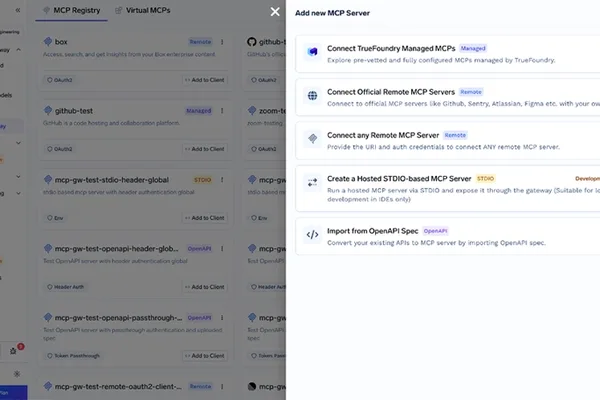Open the mcp-gw-test-remote-oauth2-client title
600x400 pixels.
[118, 387]
